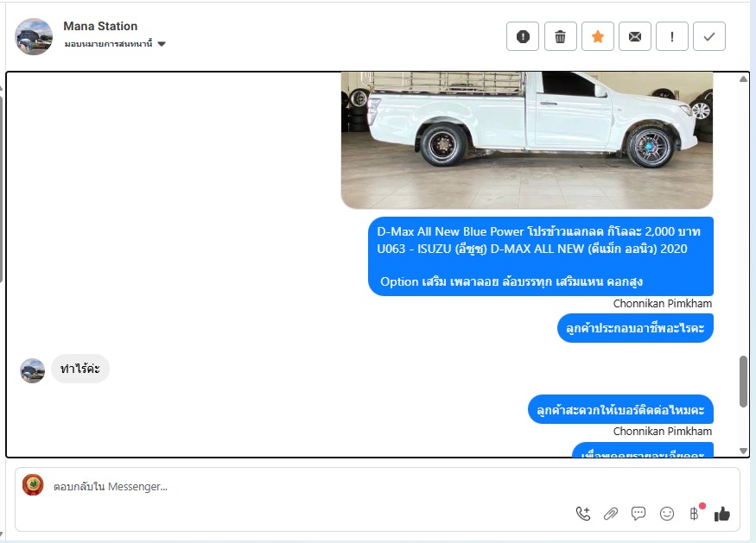Click Chonnikan Pimkham name under D-Max message

663,304
